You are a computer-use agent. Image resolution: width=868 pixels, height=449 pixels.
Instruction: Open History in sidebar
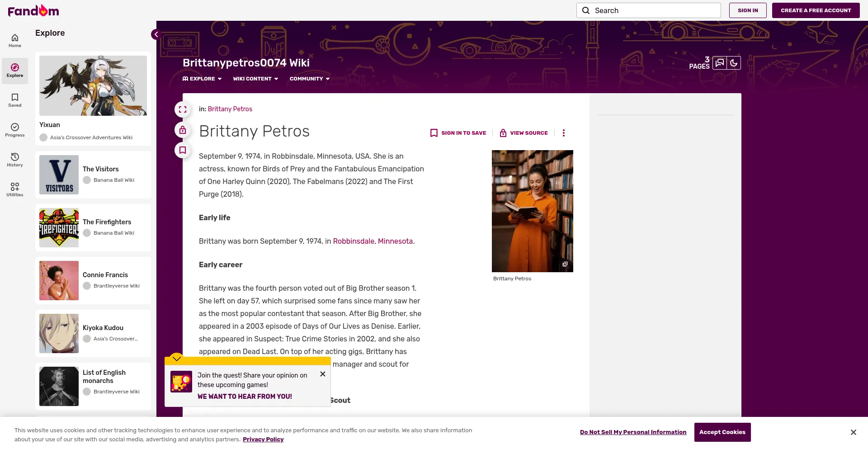pyautogui.click(x=15, y=160)
